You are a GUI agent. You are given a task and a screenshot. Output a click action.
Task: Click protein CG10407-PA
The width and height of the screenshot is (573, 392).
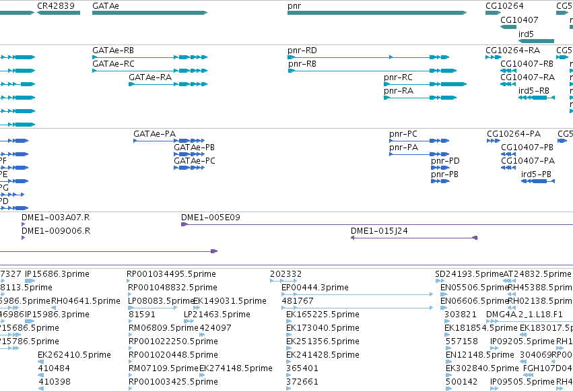(528, 161)
